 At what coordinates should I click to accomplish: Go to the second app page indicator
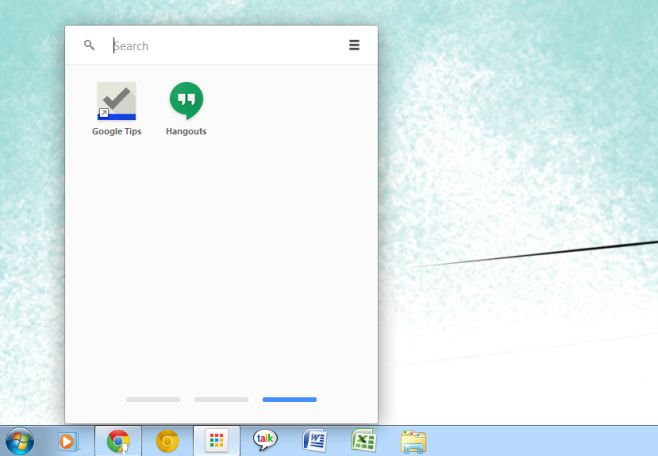(x=221, y=399)
